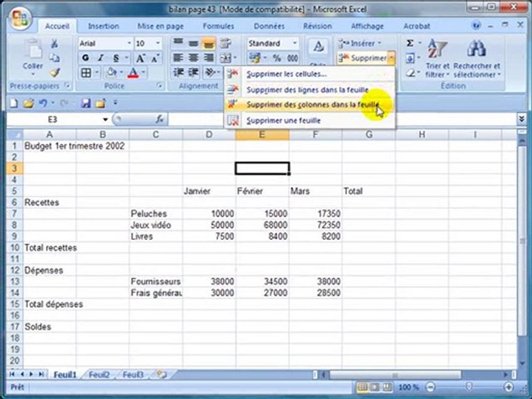The height and width of the screenshot is (399, 532).
Task: Open Trier et filtrer
Action: pos(437,58)
